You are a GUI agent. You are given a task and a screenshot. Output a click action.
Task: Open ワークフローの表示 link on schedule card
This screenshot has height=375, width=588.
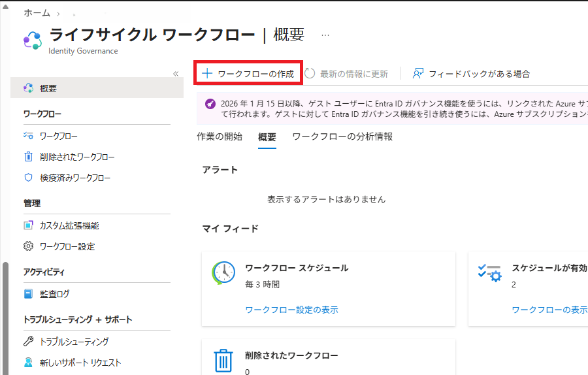549,310
